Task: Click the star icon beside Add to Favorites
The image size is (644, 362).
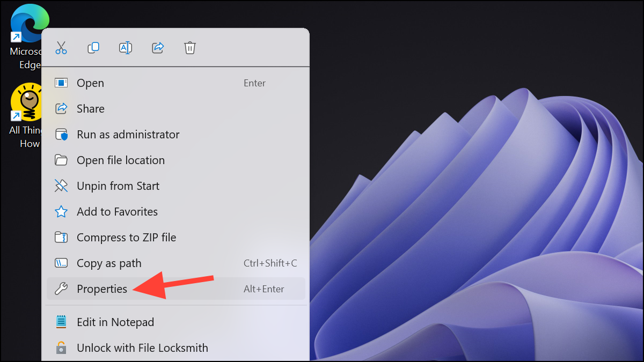Action: (61, 211)
